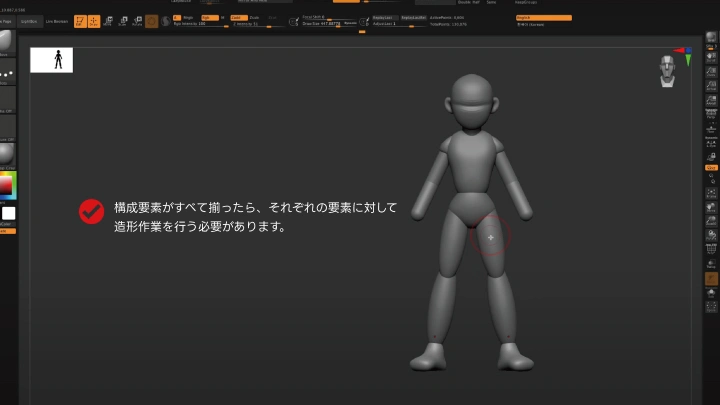Image resolution: width=720 pixels, height=405 pixels.
Task: Click the head-shaped camera view navigator
Action: click(667, 71)
